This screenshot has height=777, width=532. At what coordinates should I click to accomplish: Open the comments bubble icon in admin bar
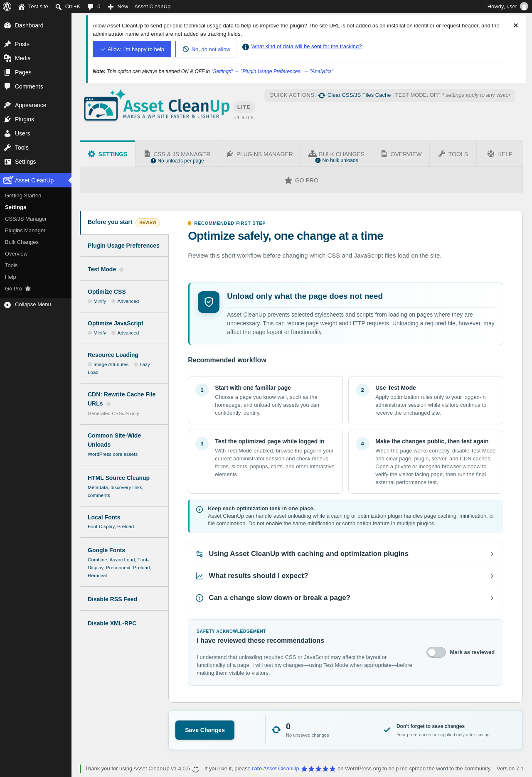click(90, 7)
